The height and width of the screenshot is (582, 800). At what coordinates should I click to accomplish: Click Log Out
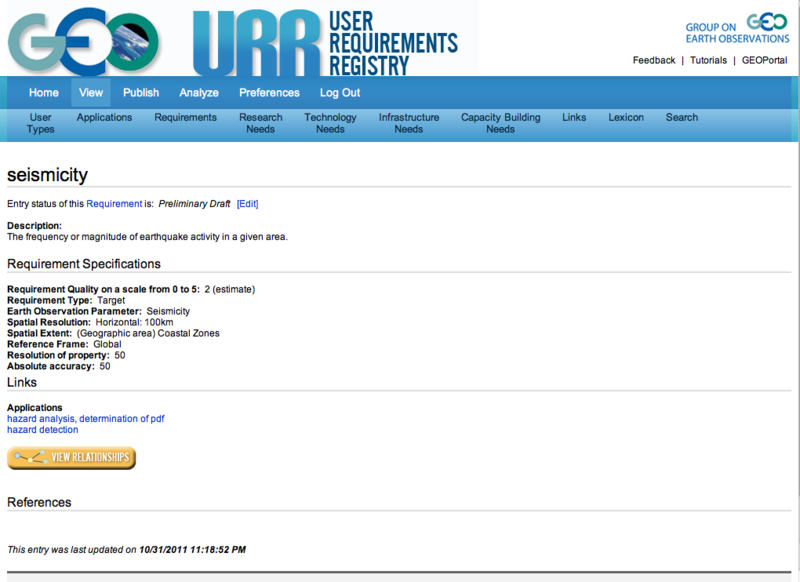(x=340, y=93)
